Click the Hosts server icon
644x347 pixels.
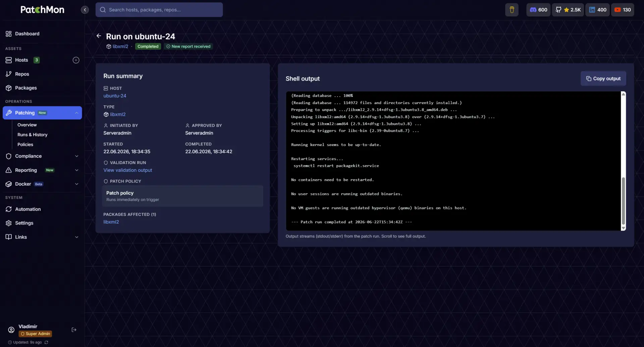[9, 60]
